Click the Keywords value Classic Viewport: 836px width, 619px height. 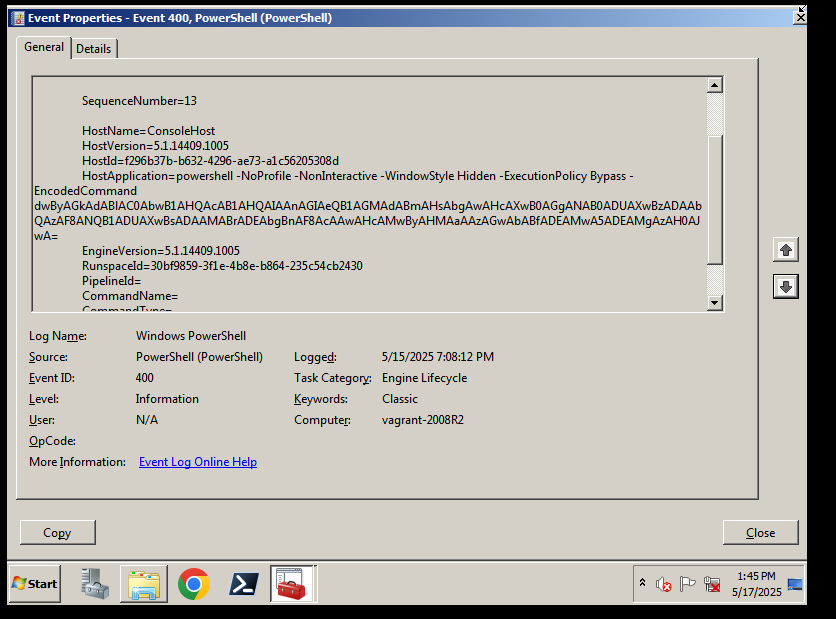(400, 399)
